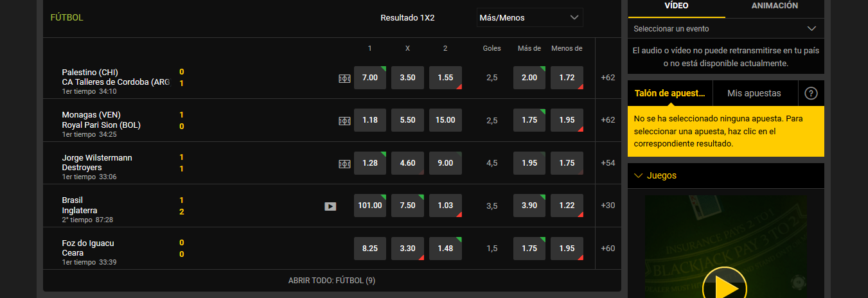Open the Foz do Iguacu vs Ceara match

pos(88,248)
